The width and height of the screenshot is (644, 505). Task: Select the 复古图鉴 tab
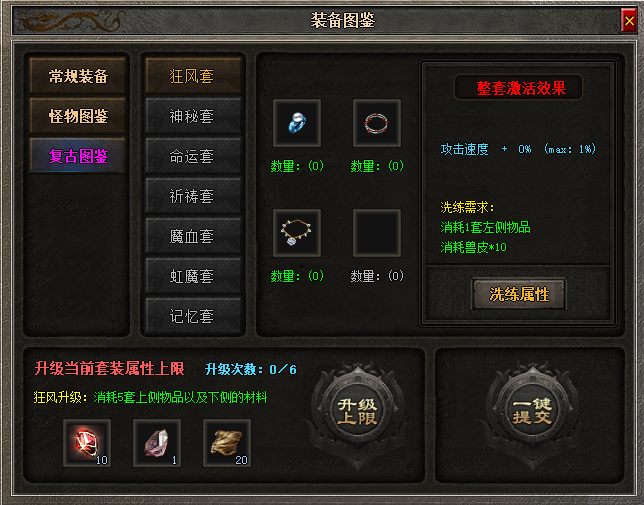(78, 156)
